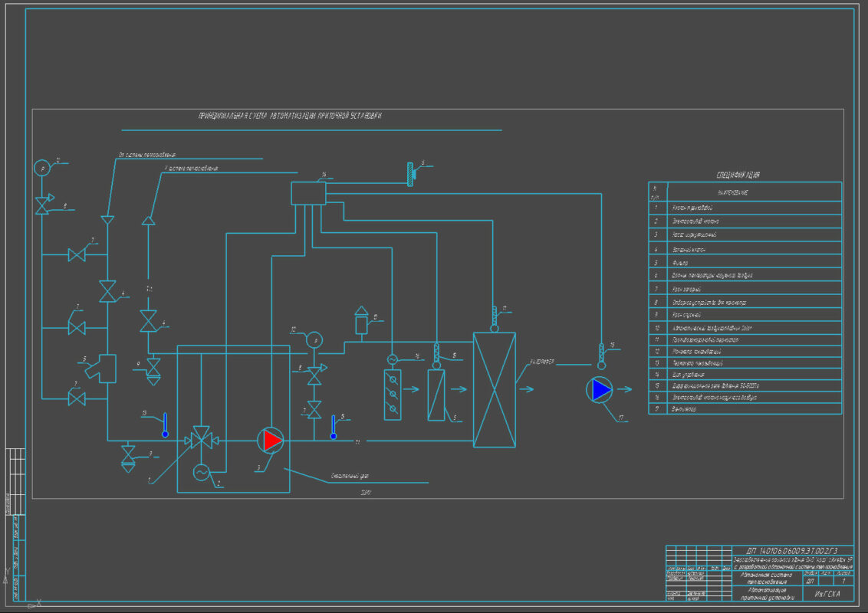Viewport: 868px width, 613px height.
Task: Select the 'Смесительный узел' leader label
Action: (x=350, y=476)
